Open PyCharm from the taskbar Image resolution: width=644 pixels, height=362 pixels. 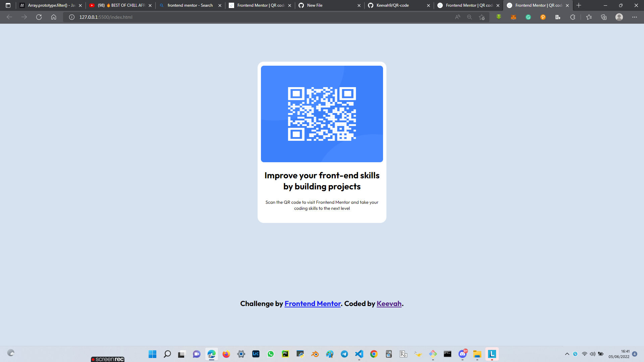point(285,354)
